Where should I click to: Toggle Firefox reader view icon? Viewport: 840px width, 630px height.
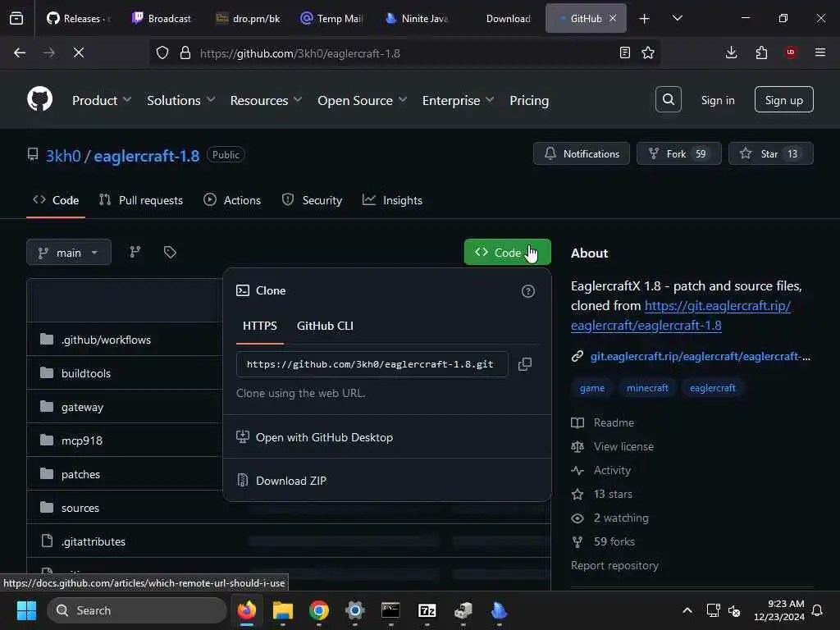(624, 53)
